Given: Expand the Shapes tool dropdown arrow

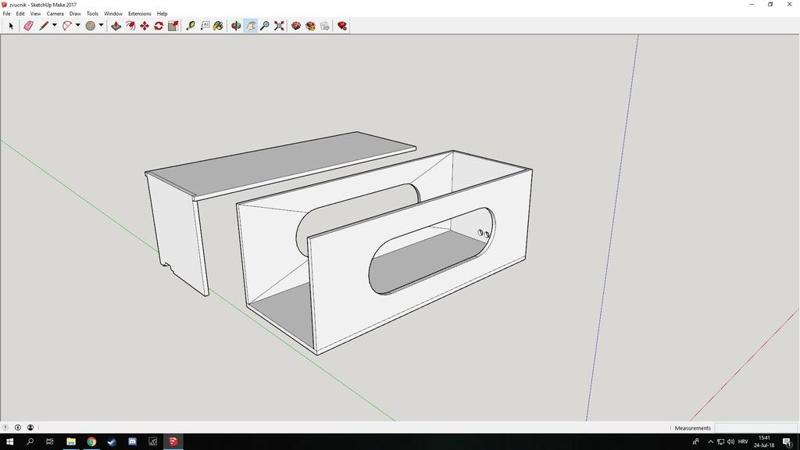Looking at the screenshot, I should [x=101, y=26].
